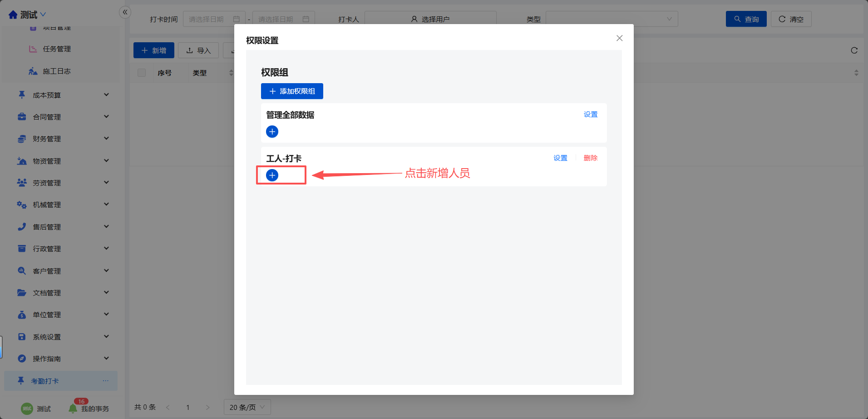Open the 类型 filter dropdown
This screenshot has height=419, width=868.
(x=611, y=19)
